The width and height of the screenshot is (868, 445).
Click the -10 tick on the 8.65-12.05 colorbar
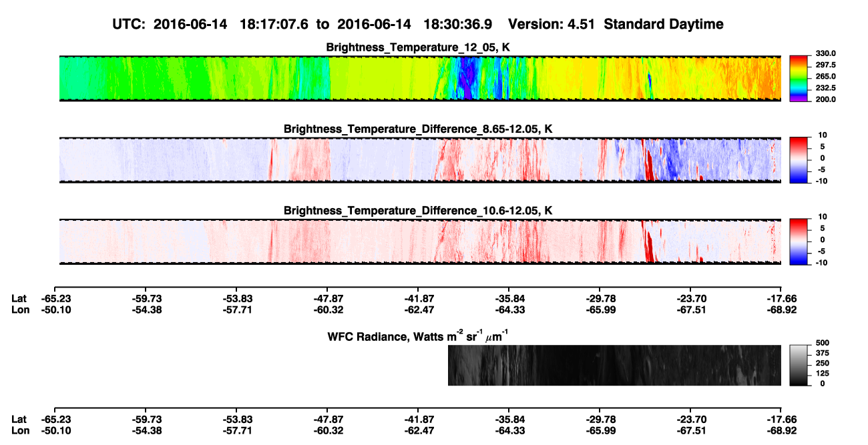[x=822, y=181]
